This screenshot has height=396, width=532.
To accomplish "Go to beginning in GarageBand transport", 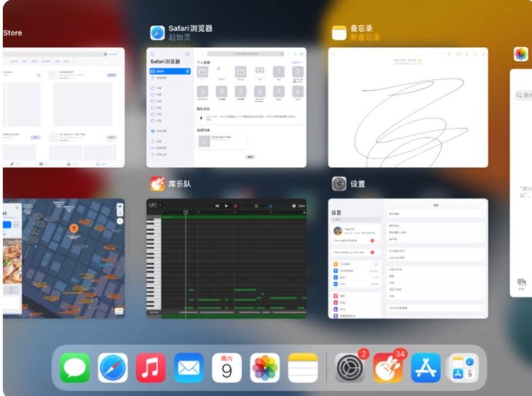I will click(217, 205).
